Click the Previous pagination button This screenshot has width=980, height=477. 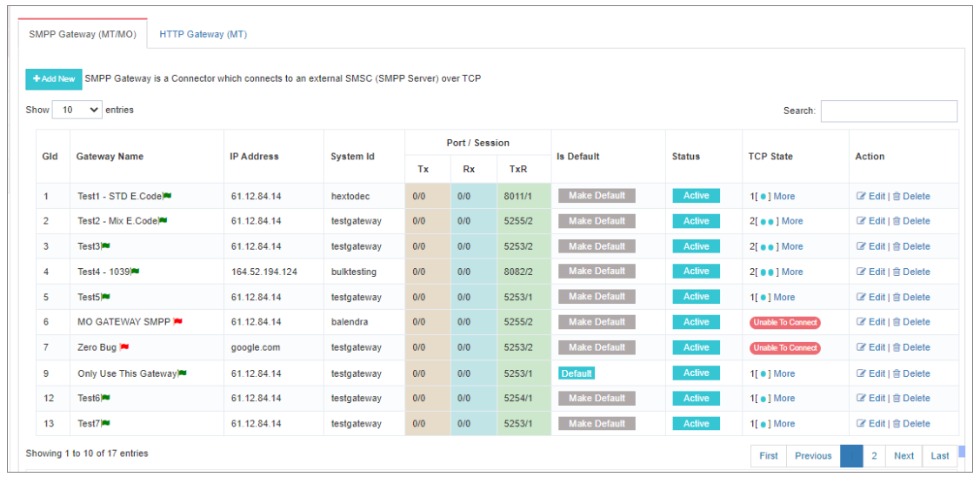813,456
